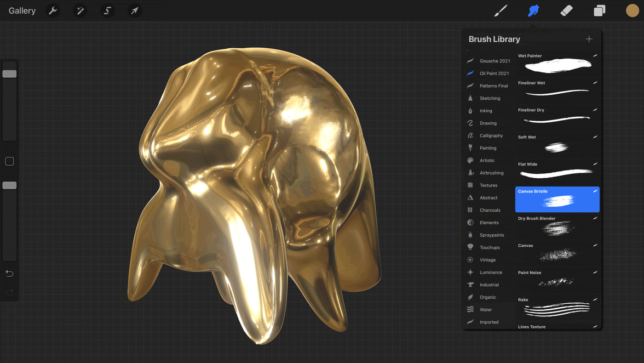
Task: Select the Paint brush tool
Action: [501, 11]
